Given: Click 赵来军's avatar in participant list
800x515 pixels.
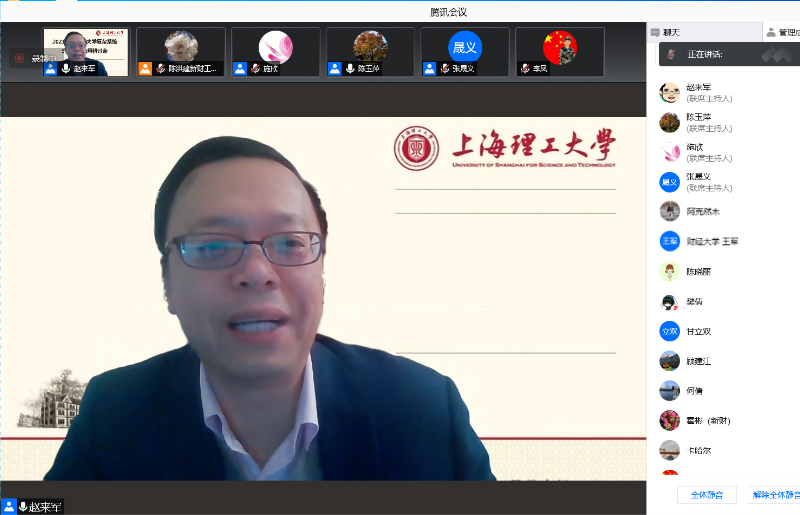Looking at the screenshot, I should (x=669, y=93).
